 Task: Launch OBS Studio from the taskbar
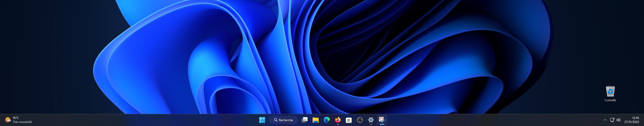pyautogui.click(x=360, y=120)
